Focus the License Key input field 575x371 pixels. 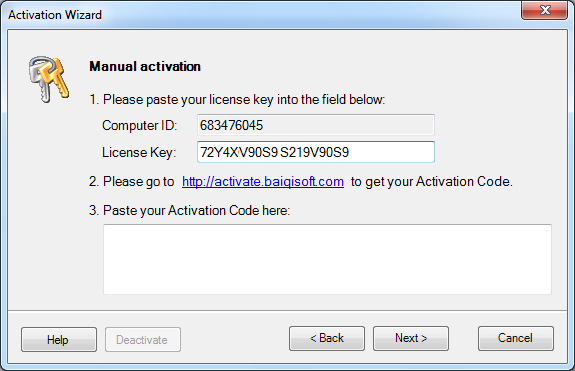(316, 152)
